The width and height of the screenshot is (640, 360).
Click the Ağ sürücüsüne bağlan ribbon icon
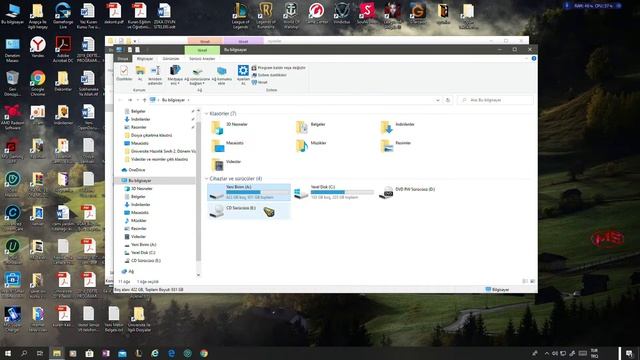pos(197,75)
